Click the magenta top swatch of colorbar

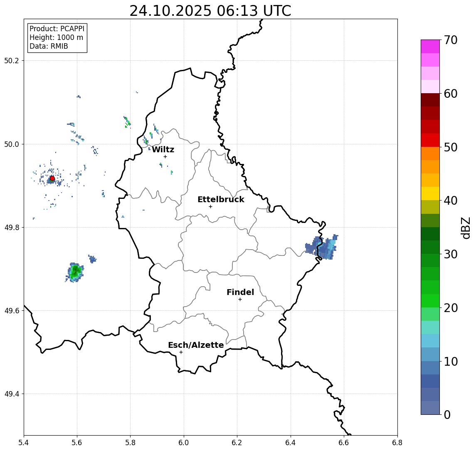coord(430,47)
